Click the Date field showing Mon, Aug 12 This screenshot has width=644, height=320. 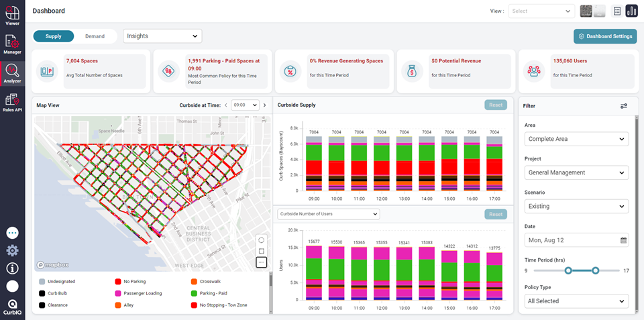coord(577,239)
